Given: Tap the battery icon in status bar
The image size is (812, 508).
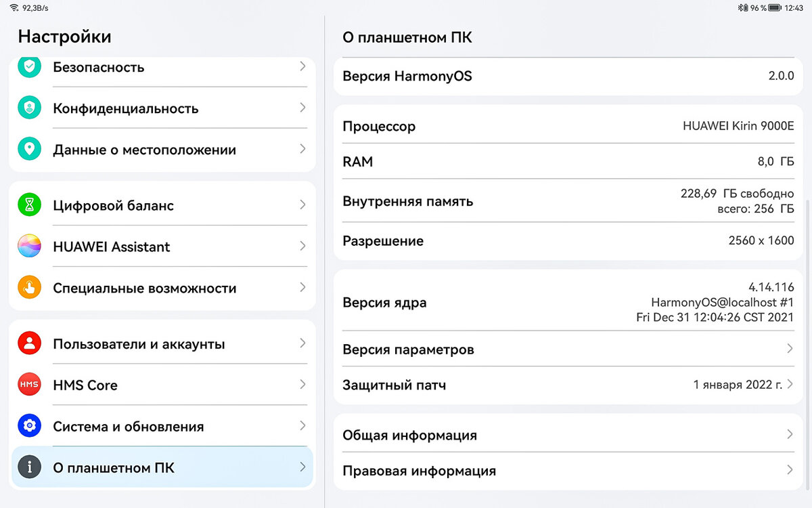Looking at the screenshot, I should (774, 8).
